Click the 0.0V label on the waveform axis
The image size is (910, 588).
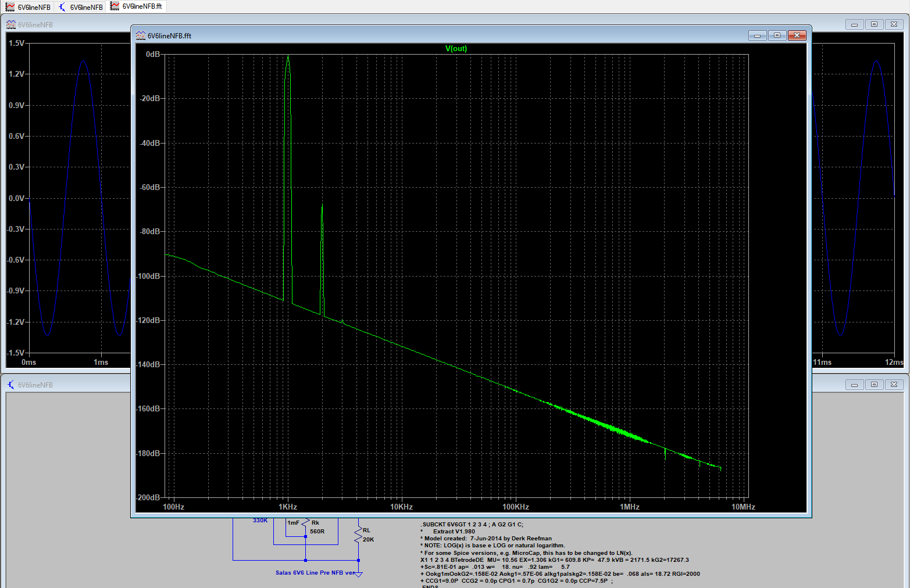click(16, 198)
